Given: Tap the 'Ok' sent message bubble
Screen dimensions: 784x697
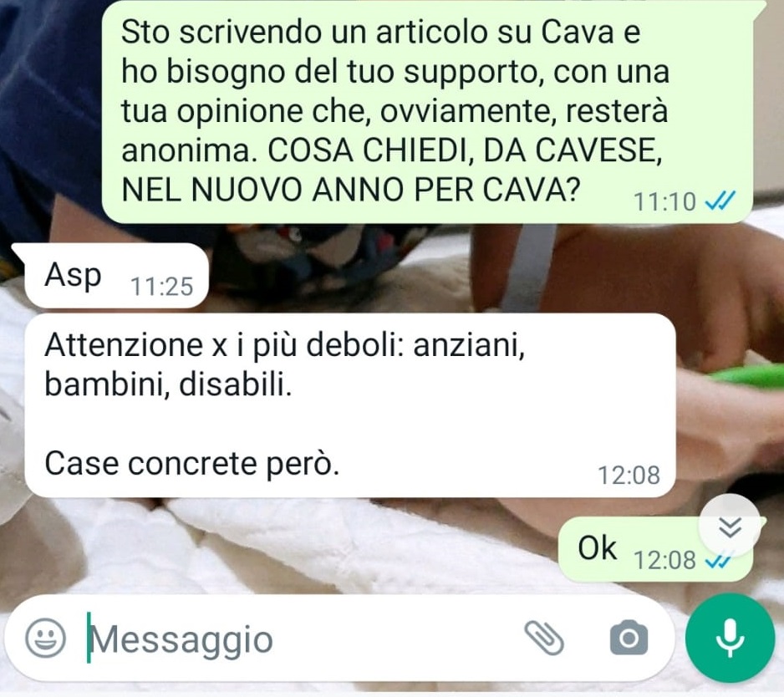Looking at the screenshot, I should pyautogui.click(x=655, y=550).
